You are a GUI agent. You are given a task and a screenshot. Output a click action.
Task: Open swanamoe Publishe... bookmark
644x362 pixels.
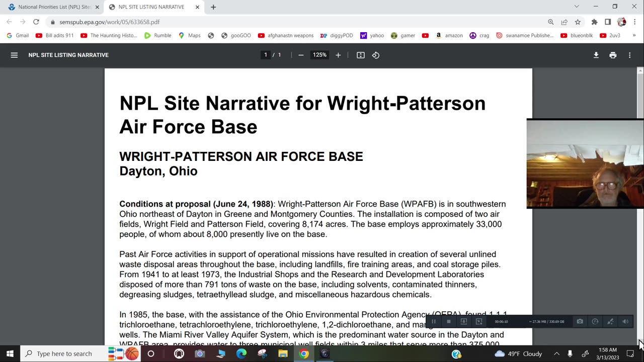(525, 35)
